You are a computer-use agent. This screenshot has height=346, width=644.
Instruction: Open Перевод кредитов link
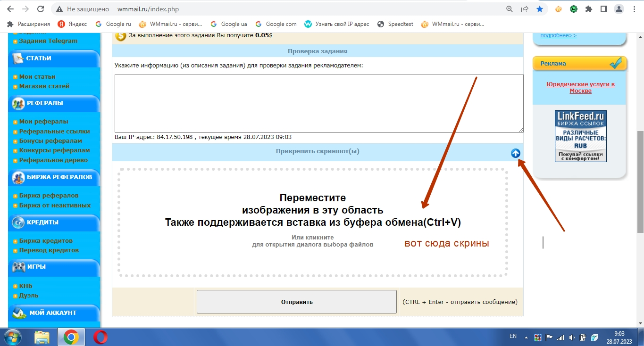49,250
